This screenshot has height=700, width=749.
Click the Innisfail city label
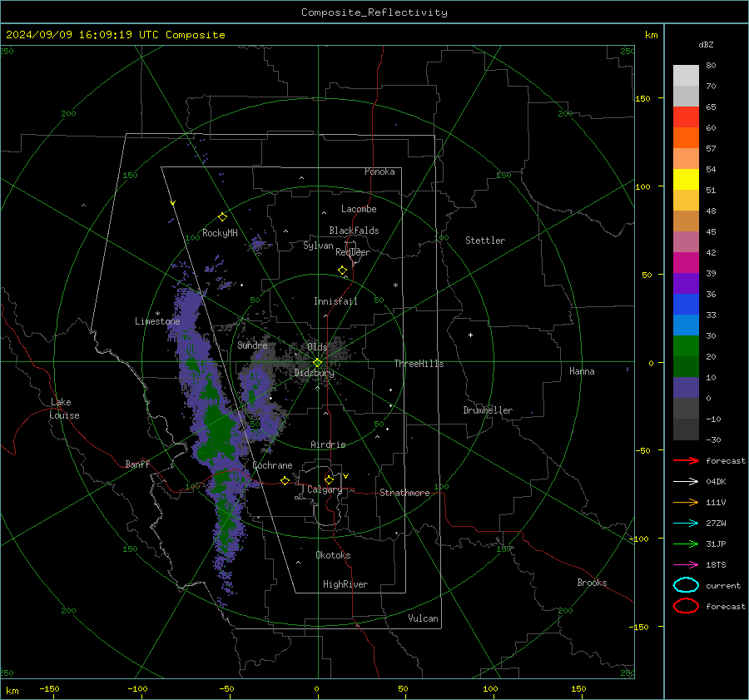tap(335, 301)
